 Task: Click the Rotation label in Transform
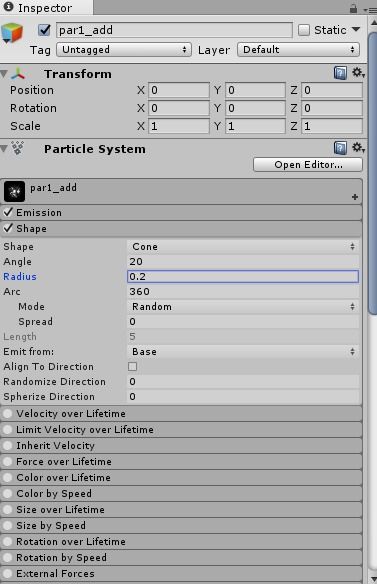(x=34, y=108)
